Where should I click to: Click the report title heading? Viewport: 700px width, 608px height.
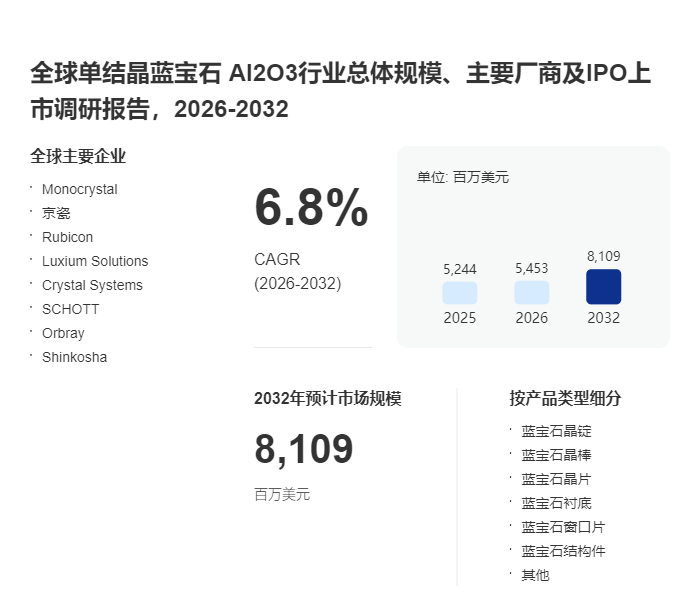tap(340, 91)
